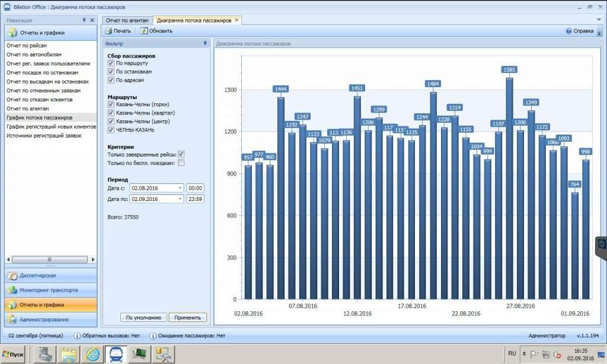Click navigation scrollbar left arrow
This screenshot has width=607, height=364.
tap(8, 260)
